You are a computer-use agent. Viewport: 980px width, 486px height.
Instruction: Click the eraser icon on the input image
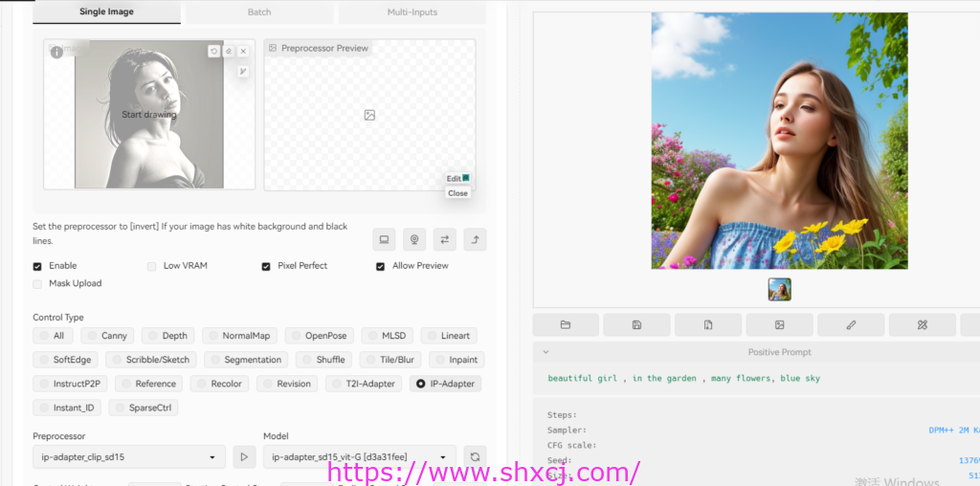[x=229, y=52]
